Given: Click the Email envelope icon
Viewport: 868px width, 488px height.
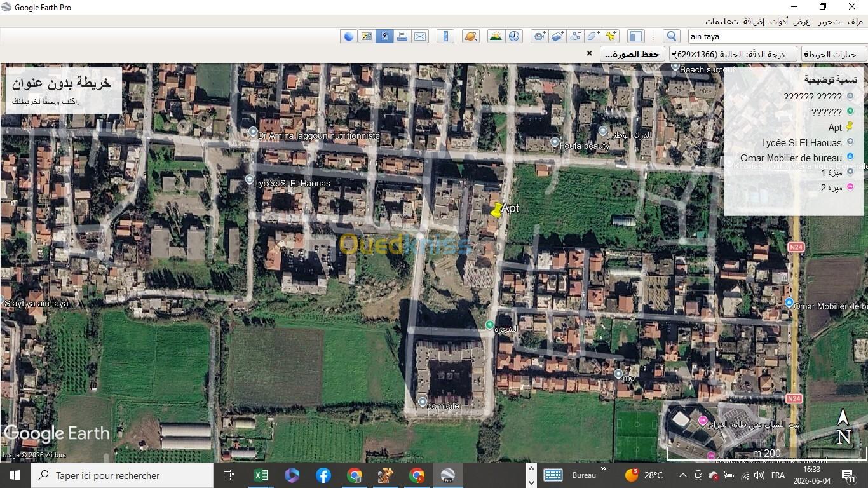Looking at the screenshot, I should (x=420, y=36).
